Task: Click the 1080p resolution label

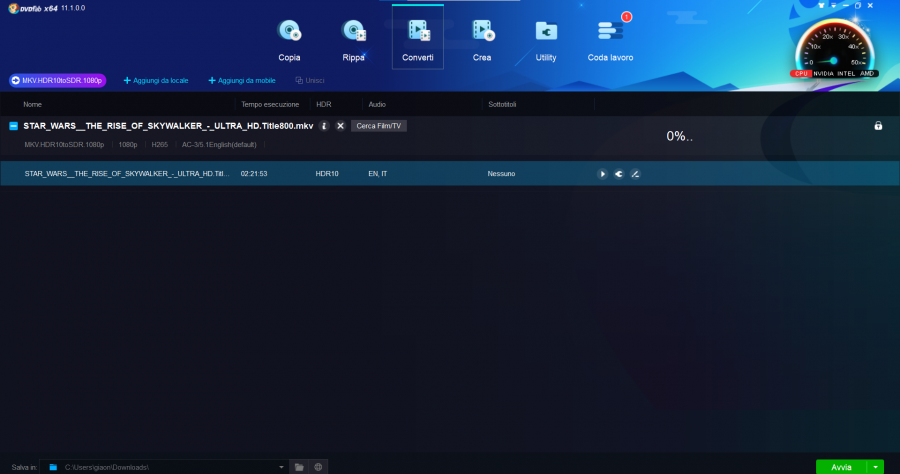Action: (x=127, y=145)
